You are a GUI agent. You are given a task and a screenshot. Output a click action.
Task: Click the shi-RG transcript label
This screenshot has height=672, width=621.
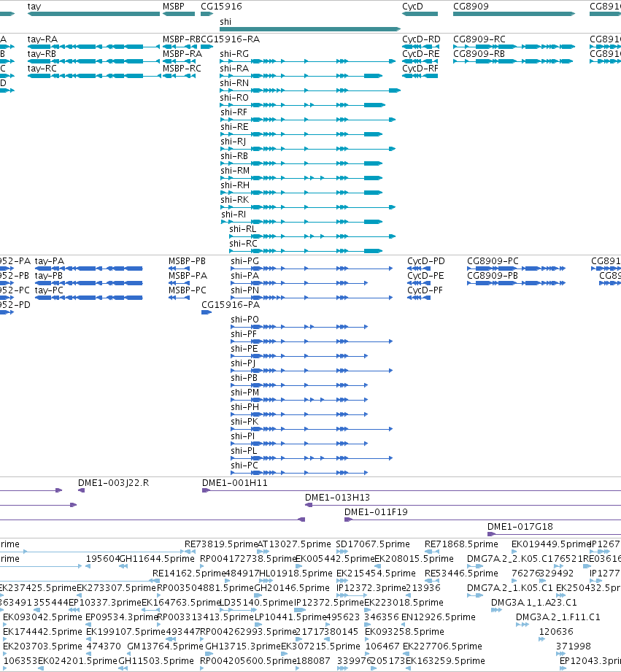[234, 54]
